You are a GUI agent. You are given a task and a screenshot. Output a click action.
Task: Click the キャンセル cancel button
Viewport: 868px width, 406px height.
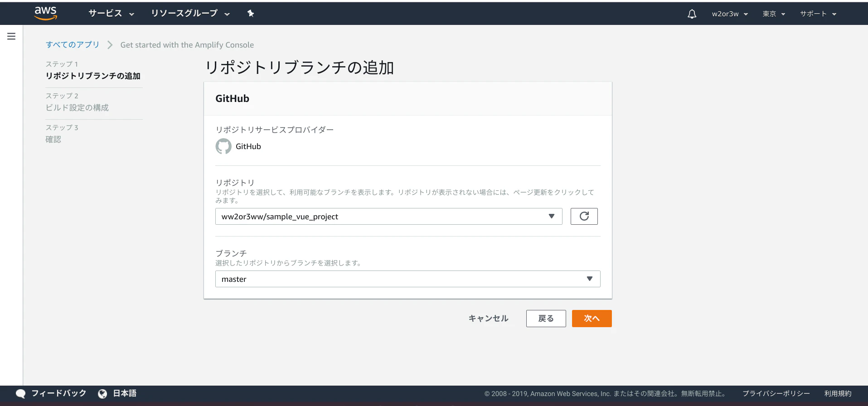point(488,319)
